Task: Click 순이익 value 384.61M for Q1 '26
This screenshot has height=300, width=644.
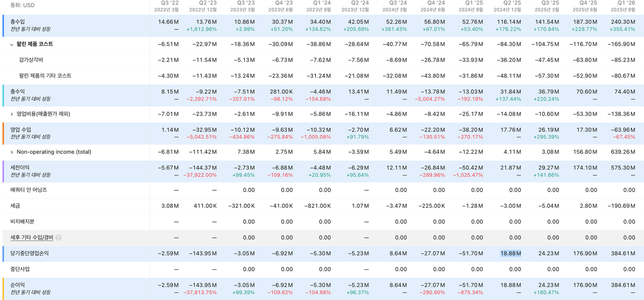Action: click(x=622, y=285)
